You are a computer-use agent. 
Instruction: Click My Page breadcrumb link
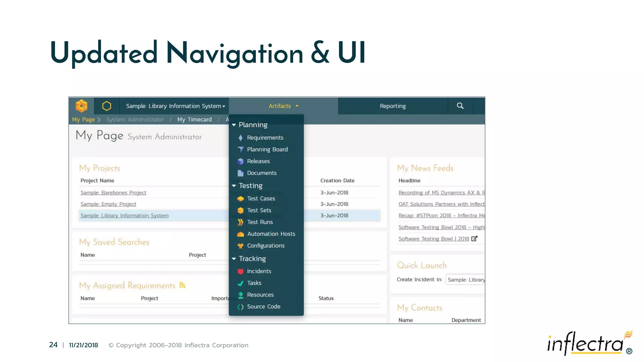tap(83, 119)
